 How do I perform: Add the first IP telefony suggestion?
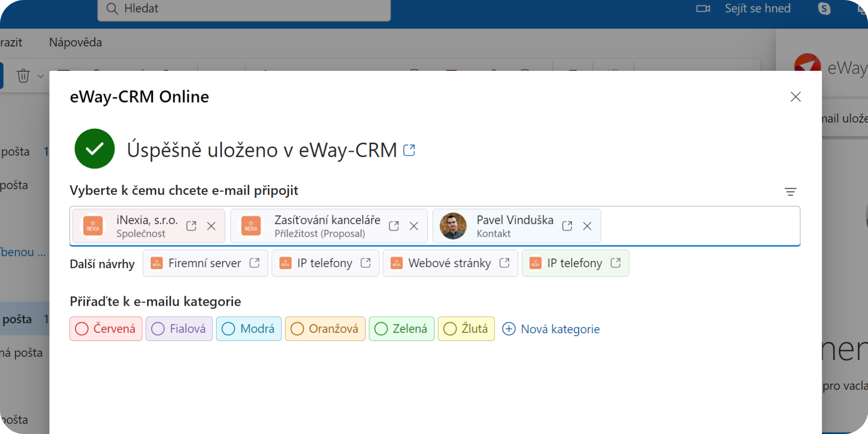[325, 263]
